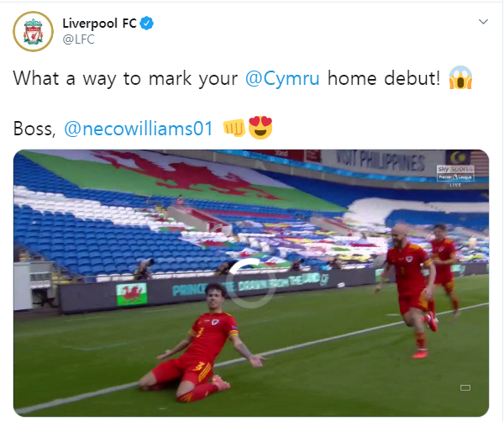Open the Liverpool FC profile avatar

click(x=33, y=32)
